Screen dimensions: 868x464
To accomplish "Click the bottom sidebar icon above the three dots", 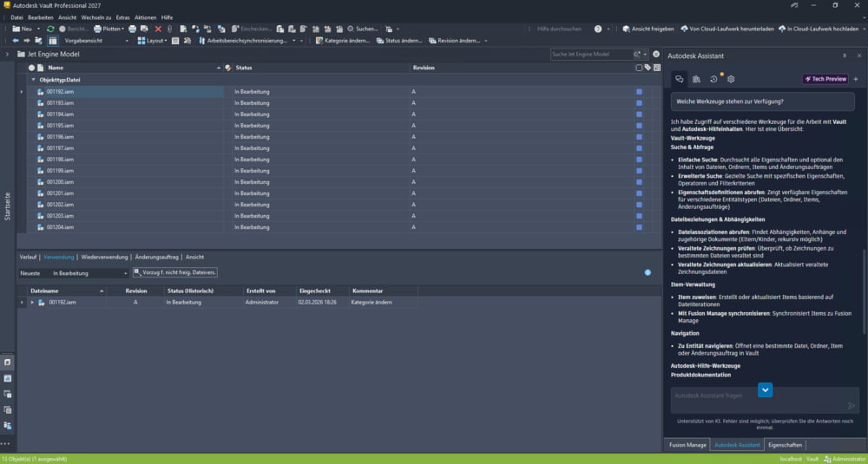I will pyautogui.click(x=8, y=426).
